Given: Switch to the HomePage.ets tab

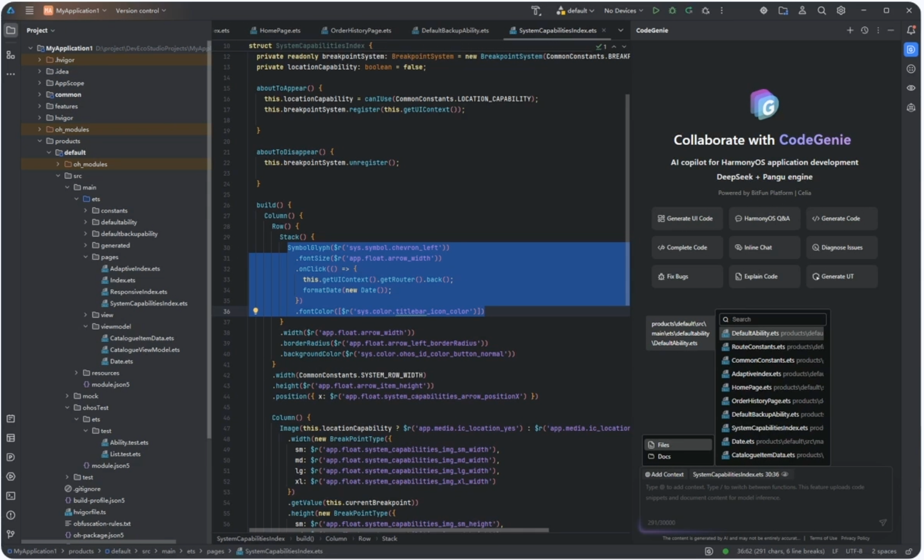Looking at the screenshot, I should tap(275, 30).
